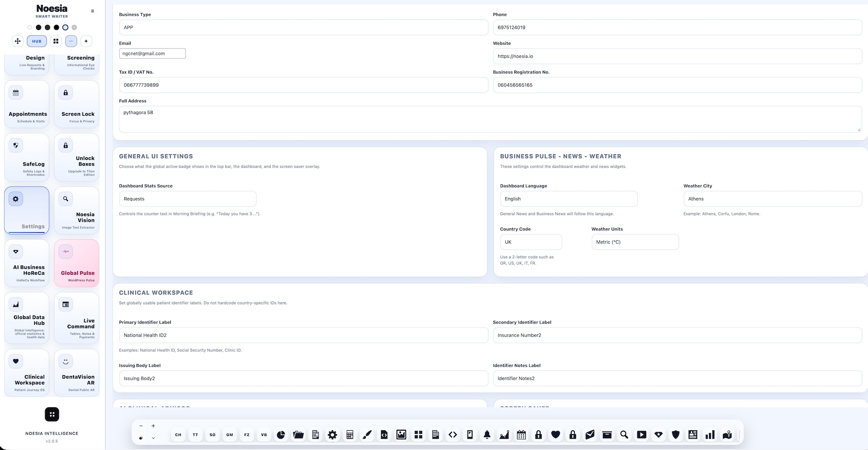868x450 pixels.
Task: Open the map marker icon in the dock
Action: (727, 435)
